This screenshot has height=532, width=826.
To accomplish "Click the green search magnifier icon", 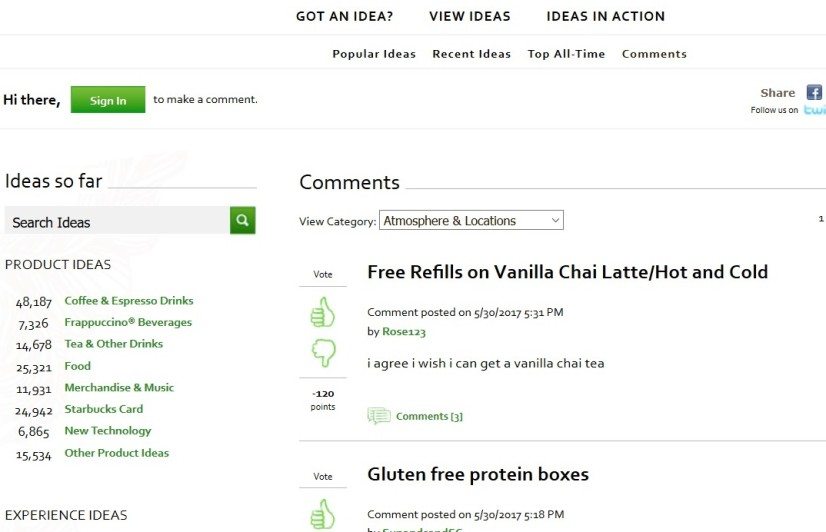I will [242, 220].
